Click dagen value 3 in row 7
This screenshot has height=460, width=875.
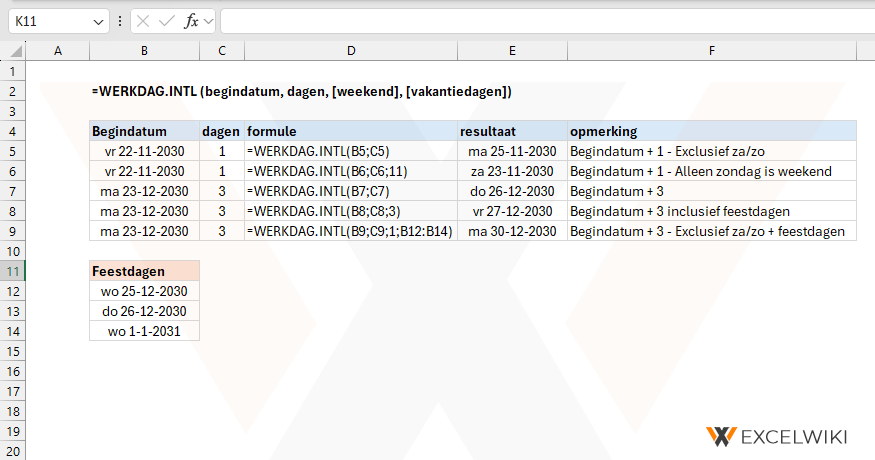click(x=222, y=191)
